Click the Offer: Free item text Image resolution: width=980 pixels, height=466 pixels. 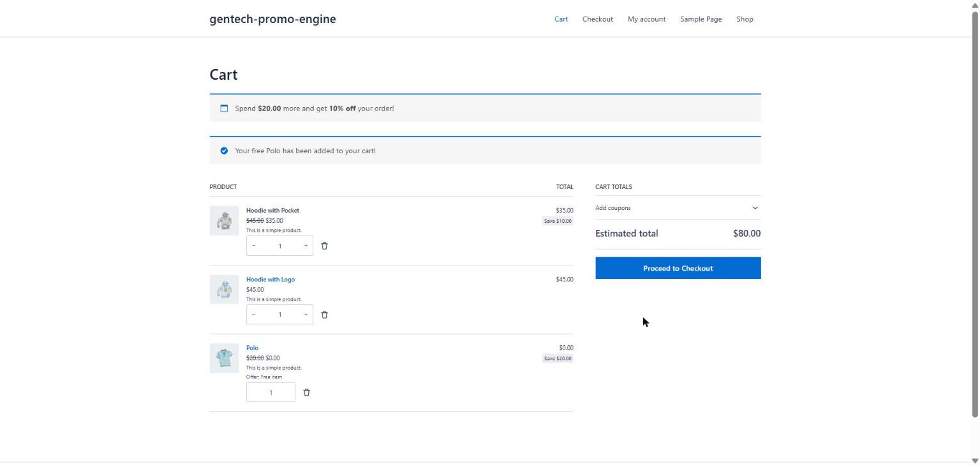click(264, 377)
